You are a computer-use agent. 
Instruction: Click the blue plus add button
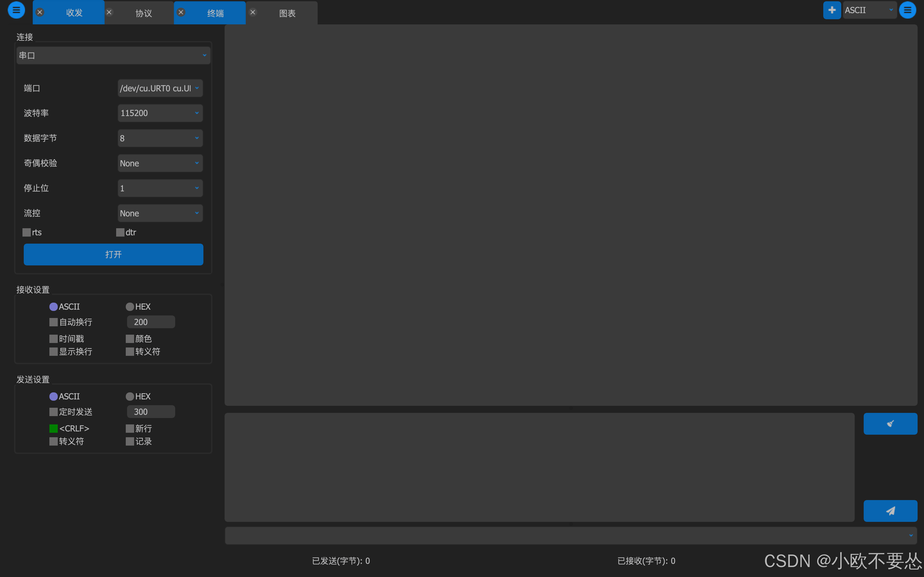pyautogui.click(x=832, y=10)
